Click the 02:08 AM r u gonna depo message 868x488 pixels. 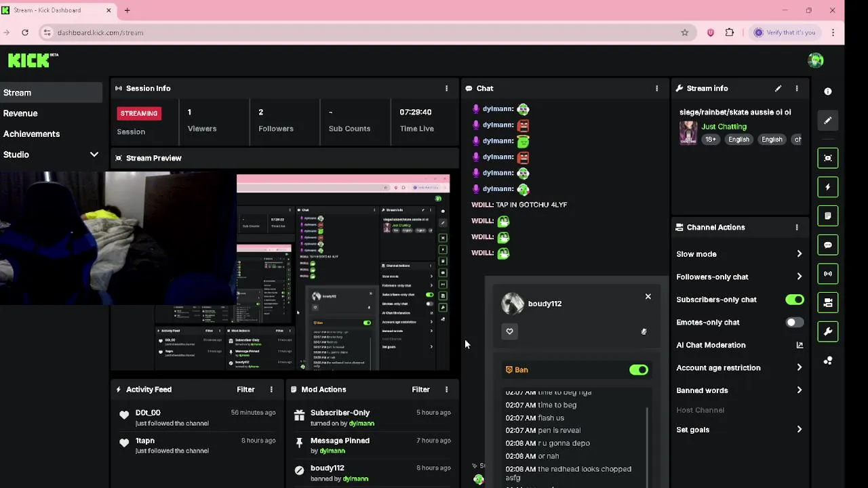(547, 443)
